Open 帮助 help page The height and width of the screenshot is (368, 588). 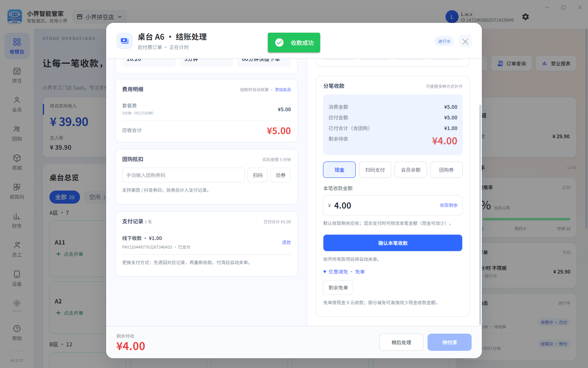pos(17,333)
